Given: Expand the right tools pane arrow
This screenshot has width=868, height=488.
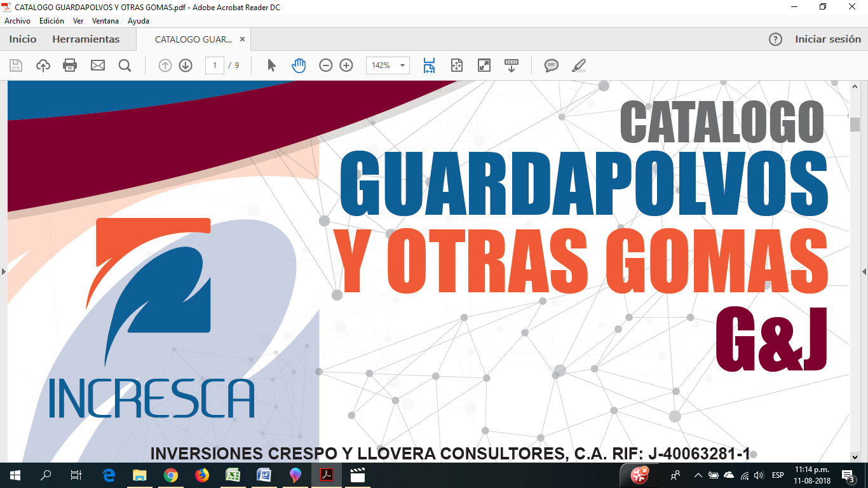Looking at the screenshot, I should tap(864, 271).
